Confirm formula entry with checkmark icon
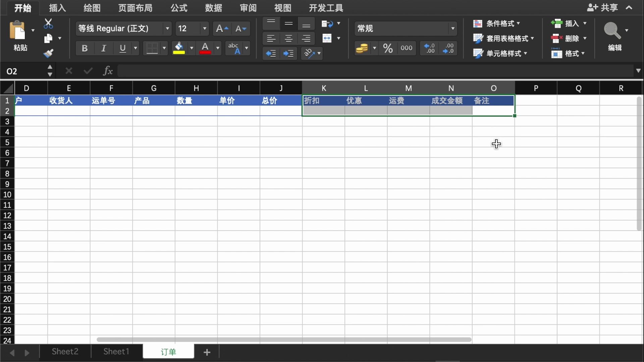Viewport: 644px width, 362px height. click(88, 71)
